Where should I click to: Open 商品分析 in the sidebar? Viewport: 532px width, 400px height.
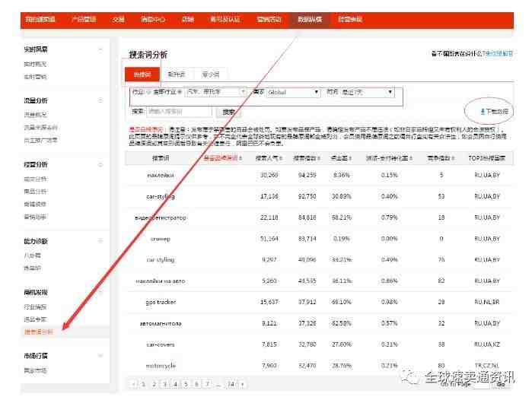pos(35,192)
